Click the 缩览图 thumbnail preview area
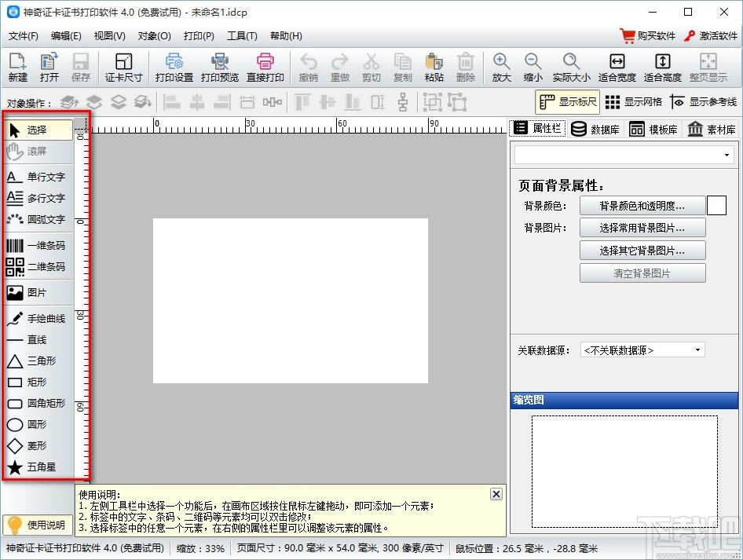This screenshot has width=743, height=560. pyautogui.click(x=624, y=471)
